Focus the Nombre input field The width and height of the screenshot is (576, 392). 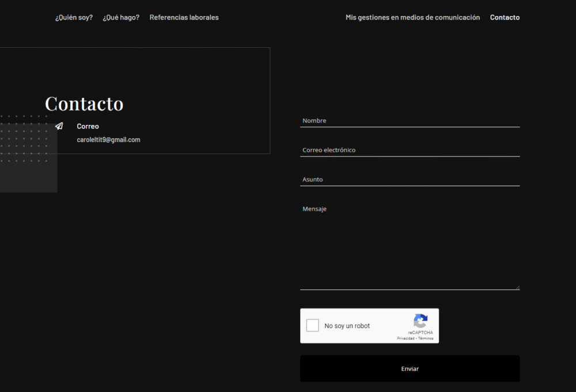coord(410,120)
